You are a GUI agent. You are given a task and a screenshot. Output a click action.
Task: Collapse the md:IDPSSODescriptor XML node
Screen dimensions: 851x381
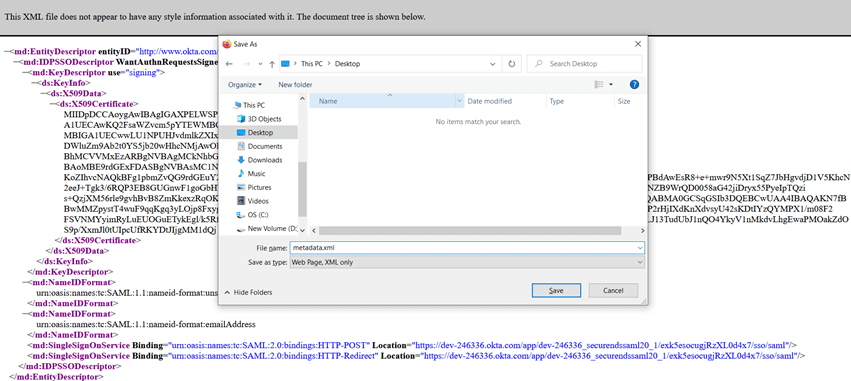(x=15, y=62)
